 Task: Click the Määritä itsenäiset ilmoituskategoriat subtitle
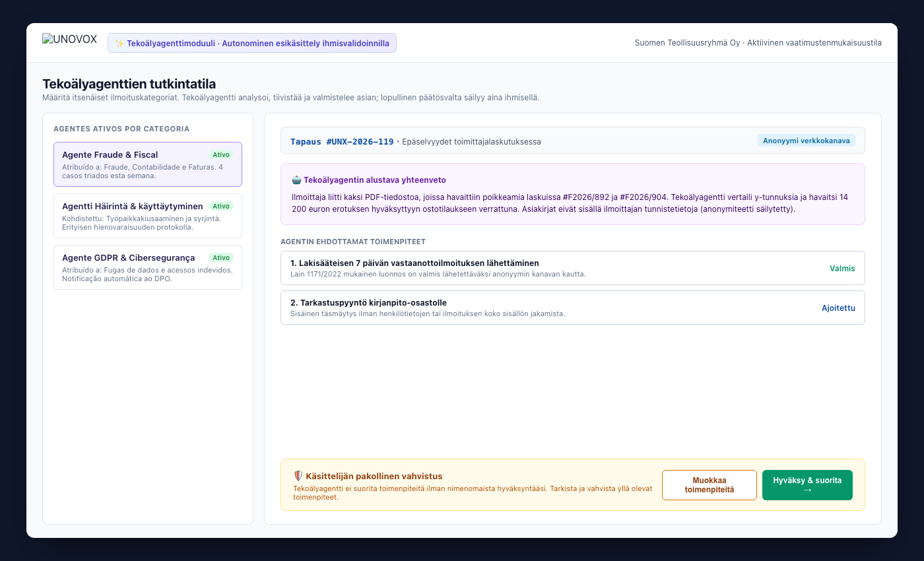tap(291, 98)
